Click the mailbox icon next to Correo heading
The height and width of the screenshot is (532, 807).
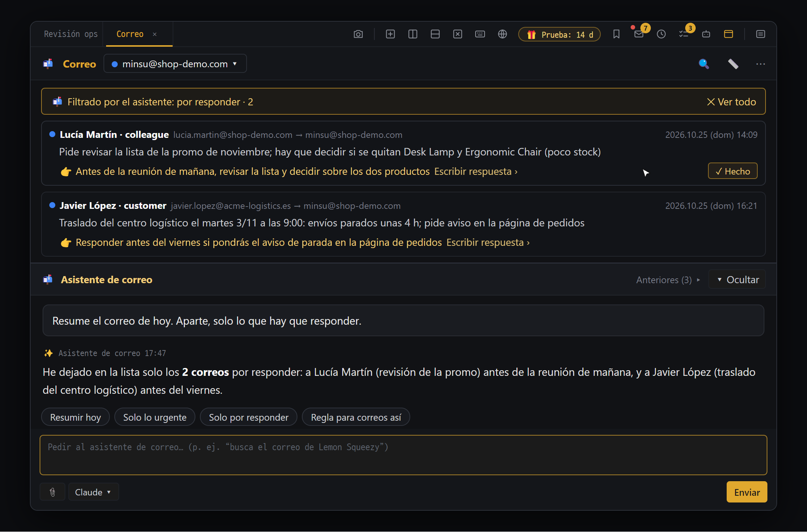[48, 64]
